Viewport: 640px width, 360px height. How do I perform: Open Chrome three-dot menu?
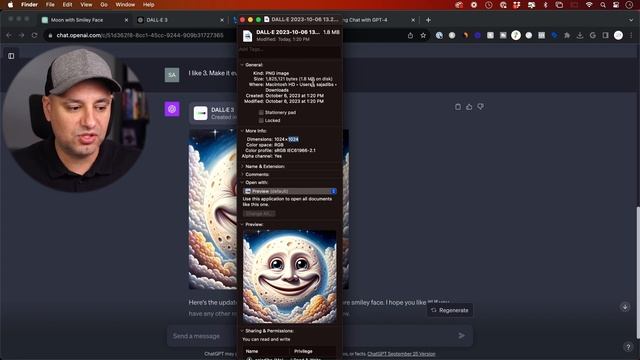pos(631,36)
